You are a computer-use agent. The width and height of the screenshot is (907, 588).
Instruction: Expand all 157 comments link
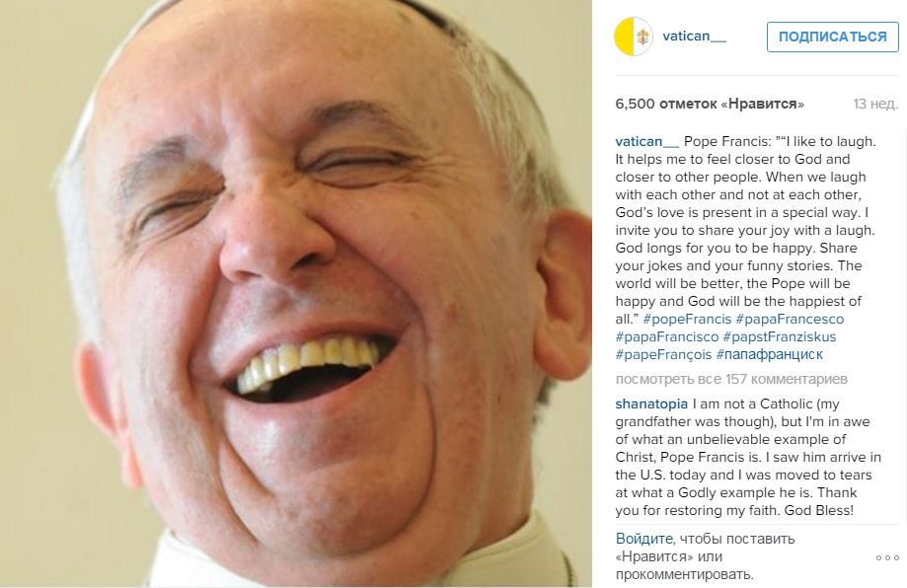click(731, 379)
